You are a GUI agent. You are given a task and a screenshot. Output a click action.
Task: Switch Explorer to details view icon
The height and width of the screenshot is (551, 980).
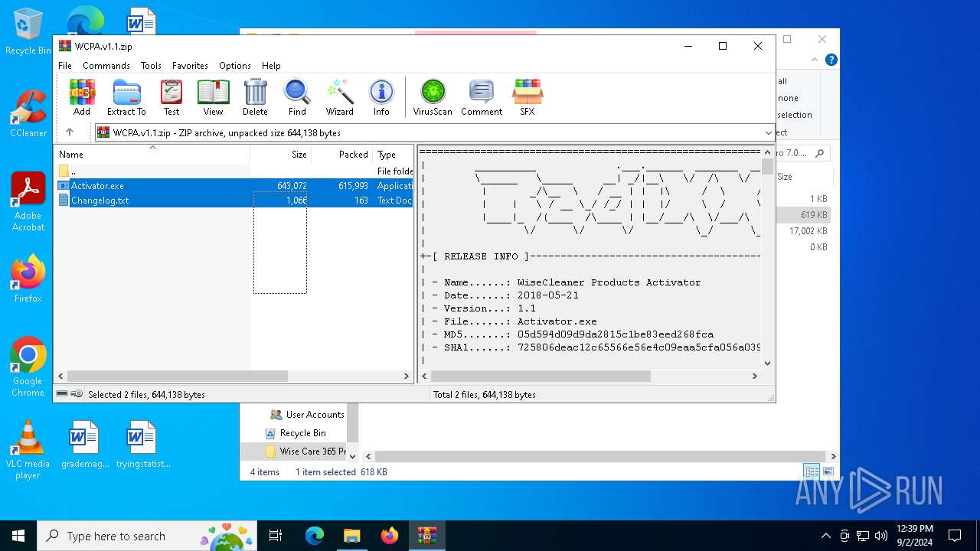tap(812, 471)
